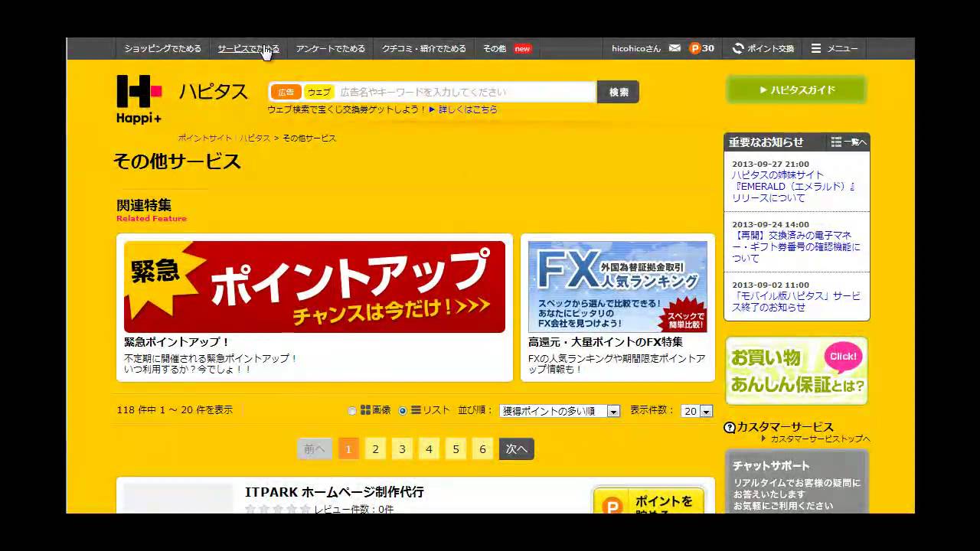Go to page 5

[456, 449]
